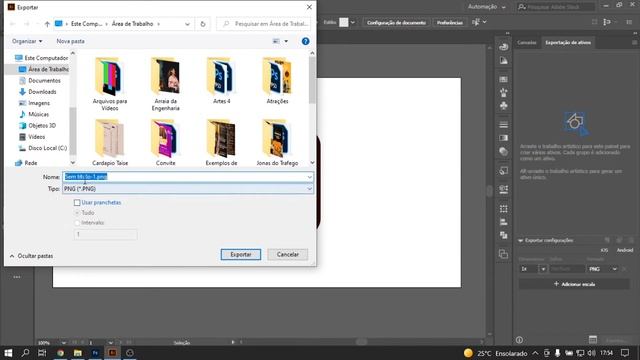Select the Cardapio Taise folder
The width and height of the screenshot is (640, 360).
(x=110, y=142)
